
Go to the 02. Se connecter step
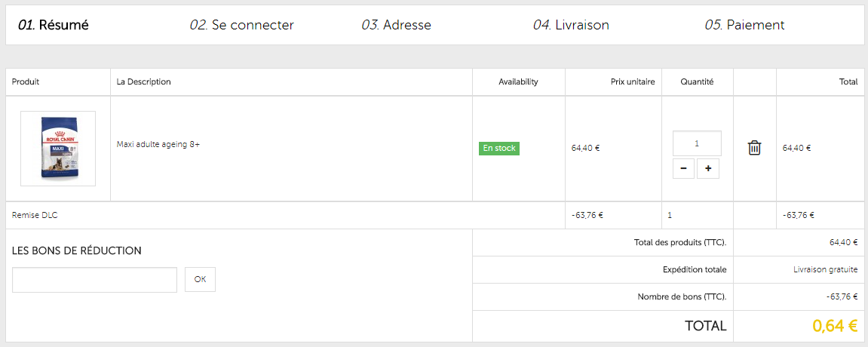(241, 25)
